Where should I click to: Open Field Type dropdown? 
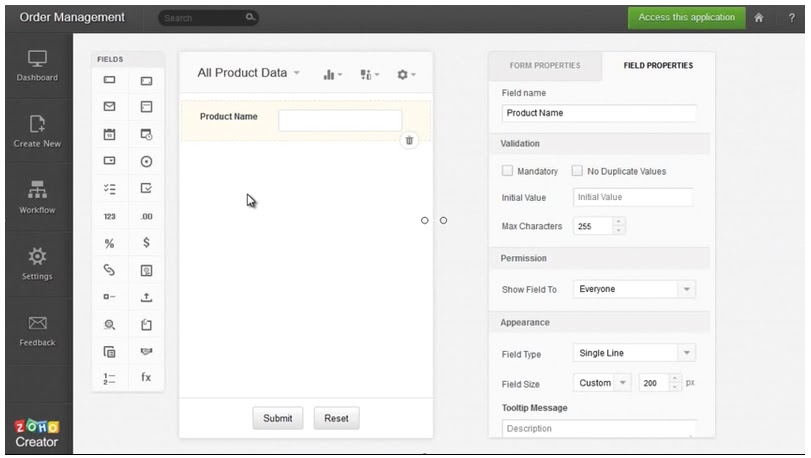coord(634,353)
